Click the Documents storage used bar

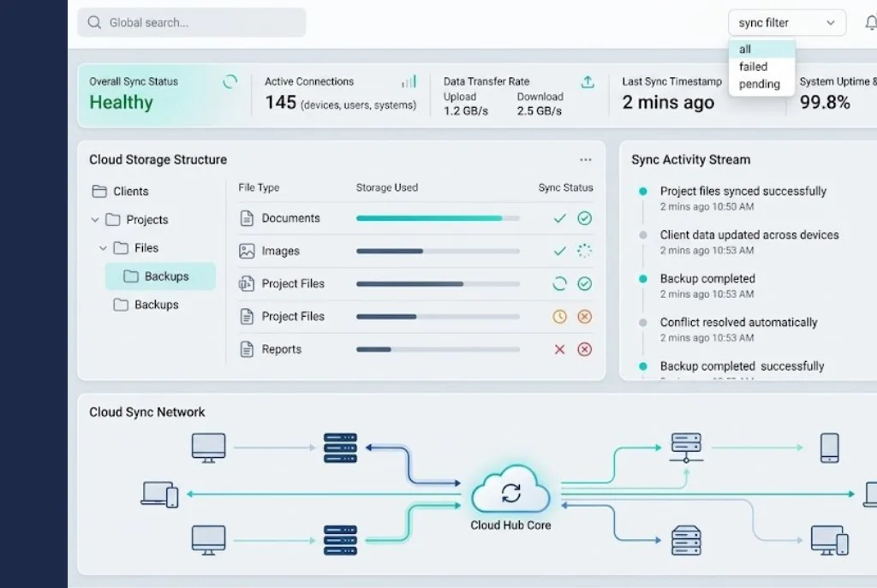click(438, 218)
